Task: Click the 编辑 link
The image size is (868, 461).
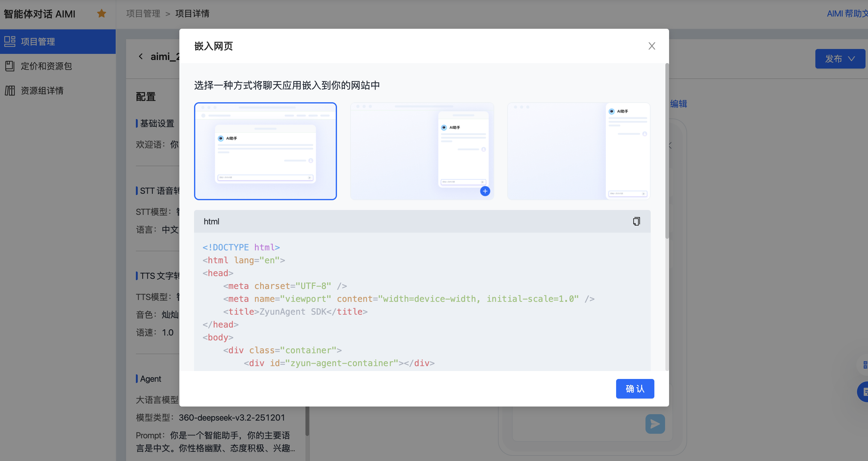Action: [x=678, y=104]
